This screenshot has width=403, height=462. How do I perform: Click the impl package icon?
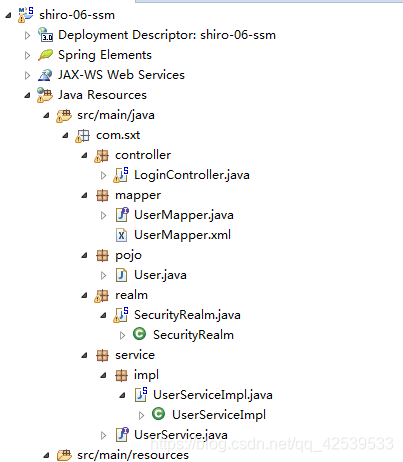tap(121, 375)
